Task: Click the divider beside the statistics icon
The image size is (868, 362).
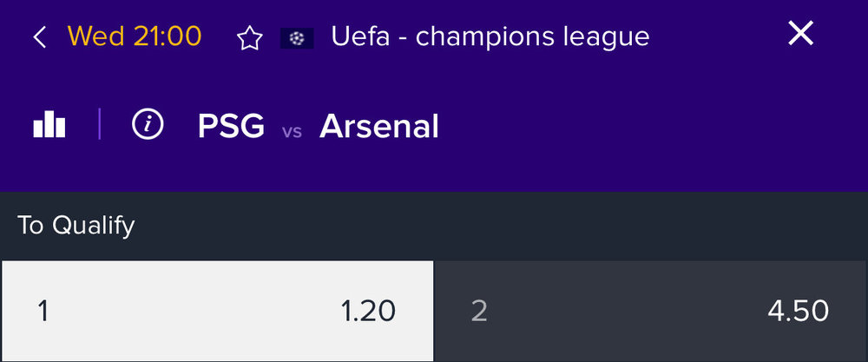Action: coord(99,124)
